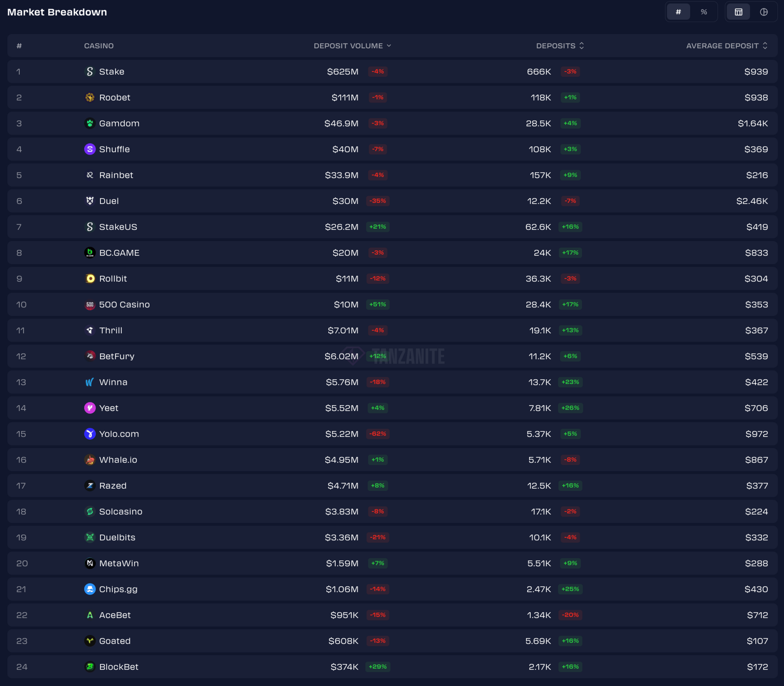This screenshot has width=784, height=686.
Task: Toggle the pie chart view
Action: (764, 12)
